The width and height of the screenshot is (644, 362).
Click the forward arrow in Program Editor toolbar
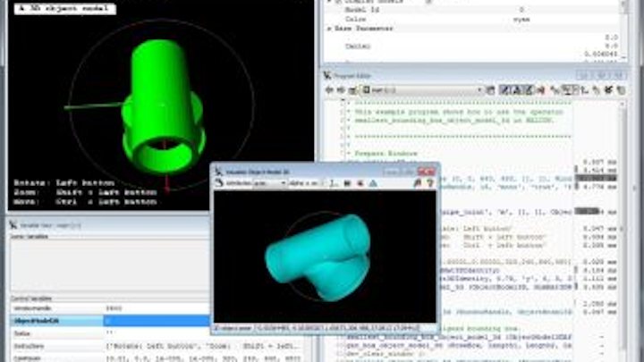tap(341, 90)
